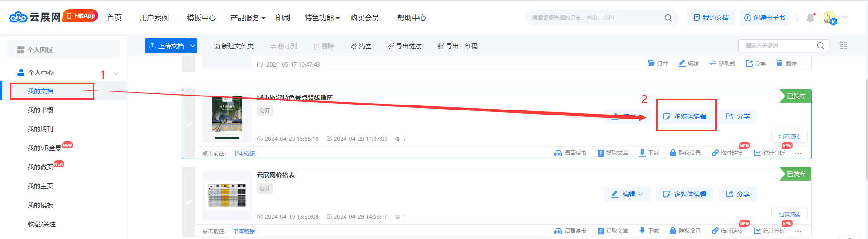Click 导出二维码 in the toolbar
Image resolution: width=868 pixels, height=239 pixels.
coord(457,46)
